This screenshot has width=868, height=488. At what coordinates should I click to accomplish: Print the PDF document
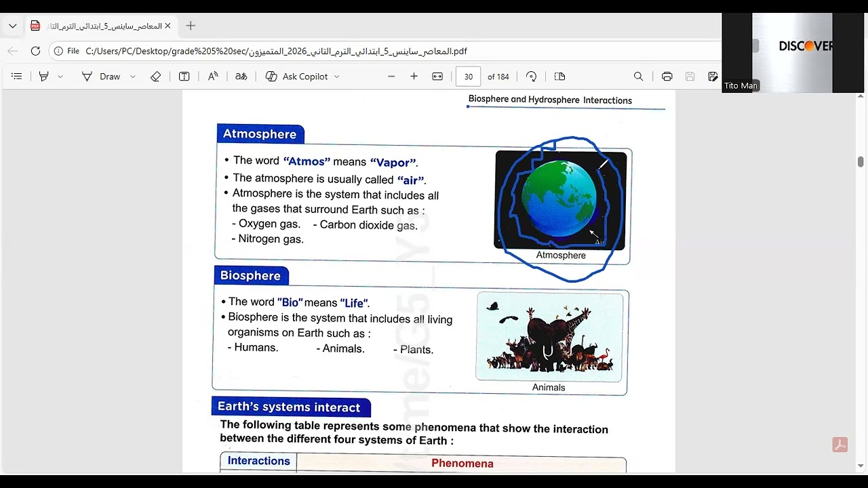[667, 77]
